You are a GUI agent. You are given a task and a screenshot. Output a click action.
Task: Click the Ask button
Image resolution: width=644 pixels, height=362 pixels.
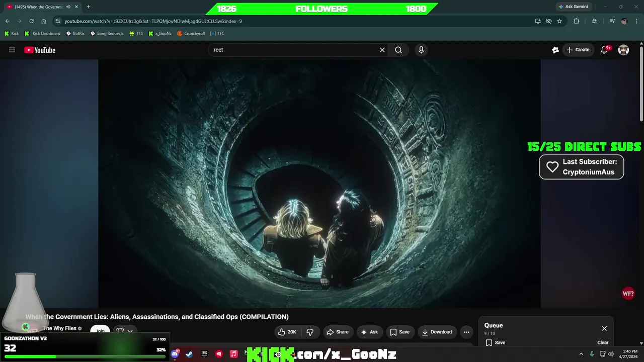369,332
